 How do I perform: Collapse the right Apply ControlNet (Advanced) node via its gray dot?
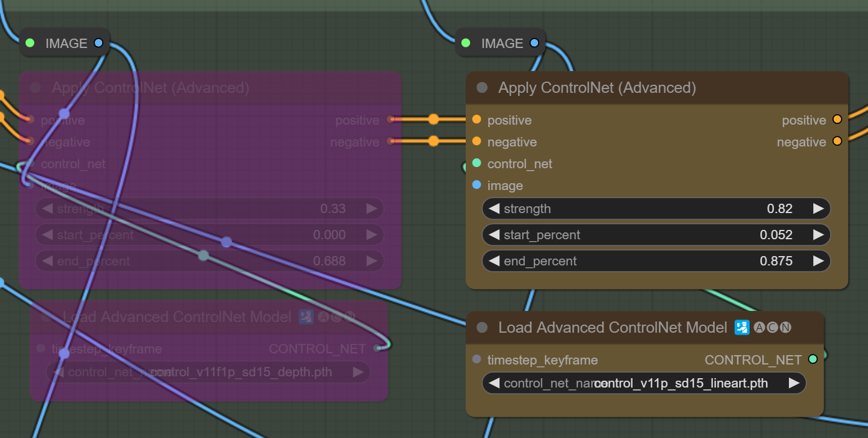tap(482, 88)
